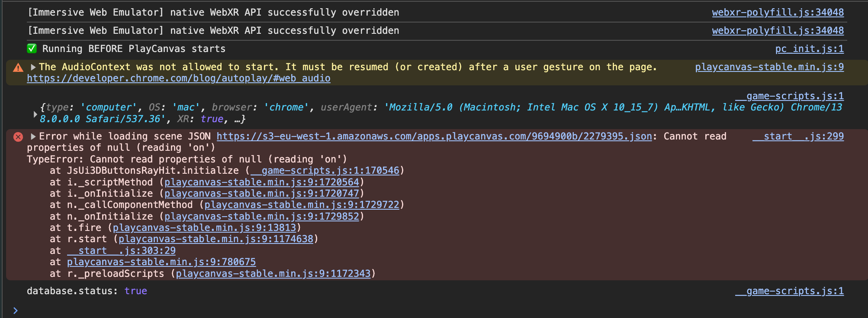This screenshot has width=868, height=318.
Task: Click the red error icon
Action: point(18,137)
